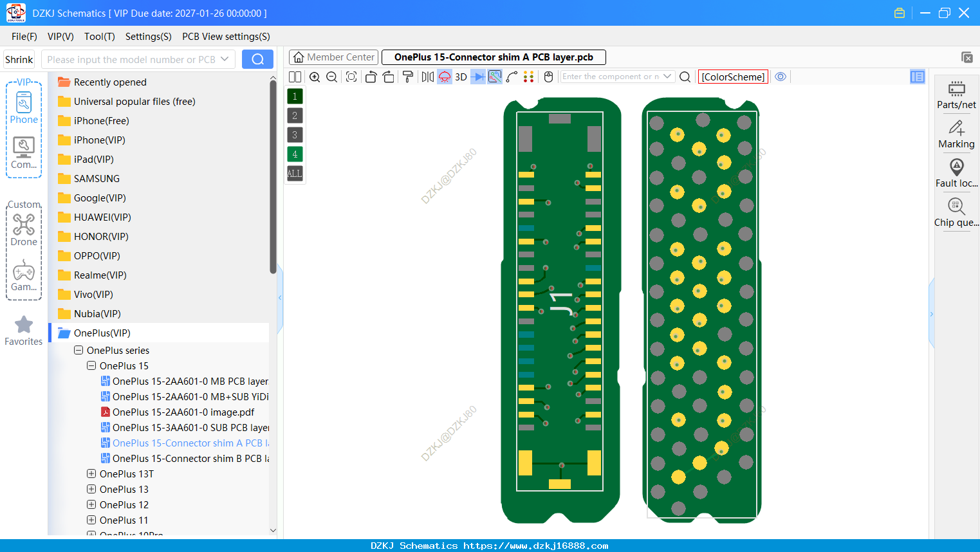Click the blue search button
The width and height of the screenshot is (980, 552).
257,59
